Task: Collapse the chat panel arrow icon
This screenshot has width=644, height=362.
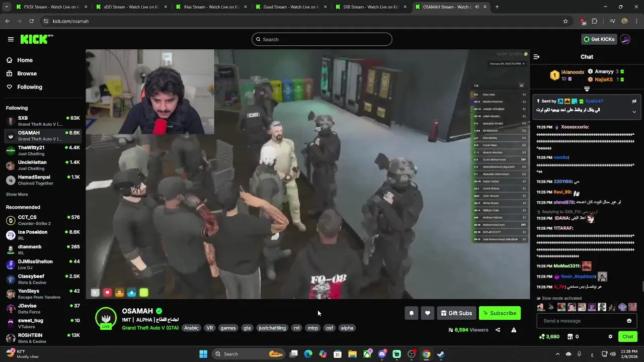Action: pyautogui.click(x=536, y=57)
